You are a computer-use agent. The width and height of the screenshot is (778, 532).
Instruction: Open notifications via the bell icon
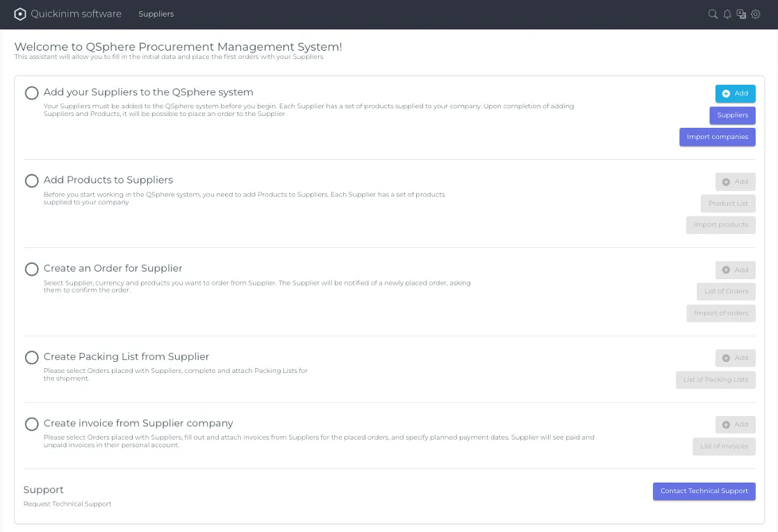coord(727,14)
